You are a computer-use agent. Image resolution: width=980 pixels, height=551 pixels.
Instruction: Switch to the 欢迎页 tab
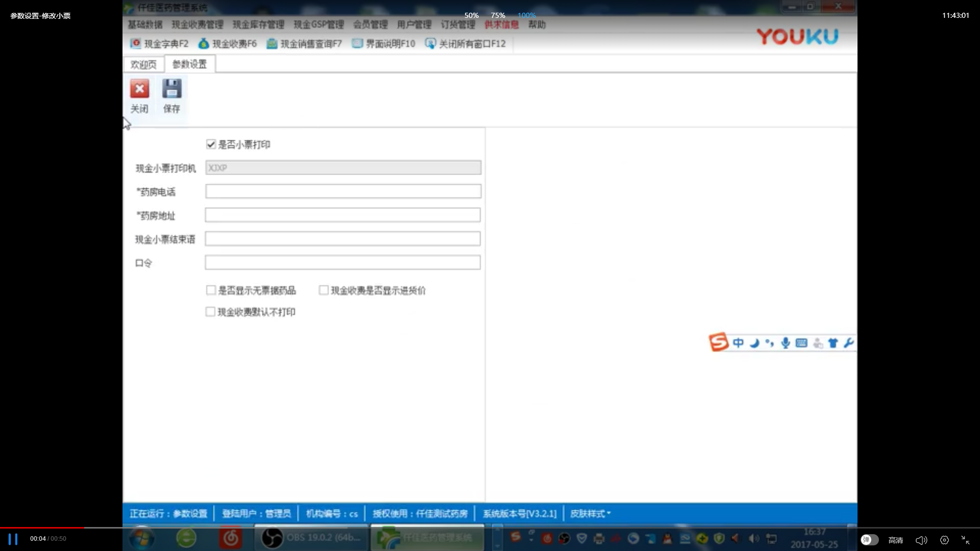(x=143, y=64)
